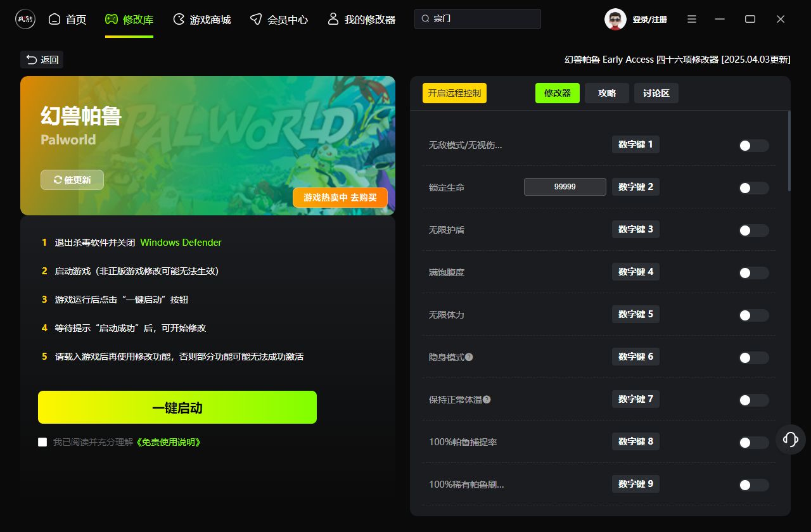Click the help icon next to 隐身模式
The height and width of the screenshot is (532, 811).
469,357
